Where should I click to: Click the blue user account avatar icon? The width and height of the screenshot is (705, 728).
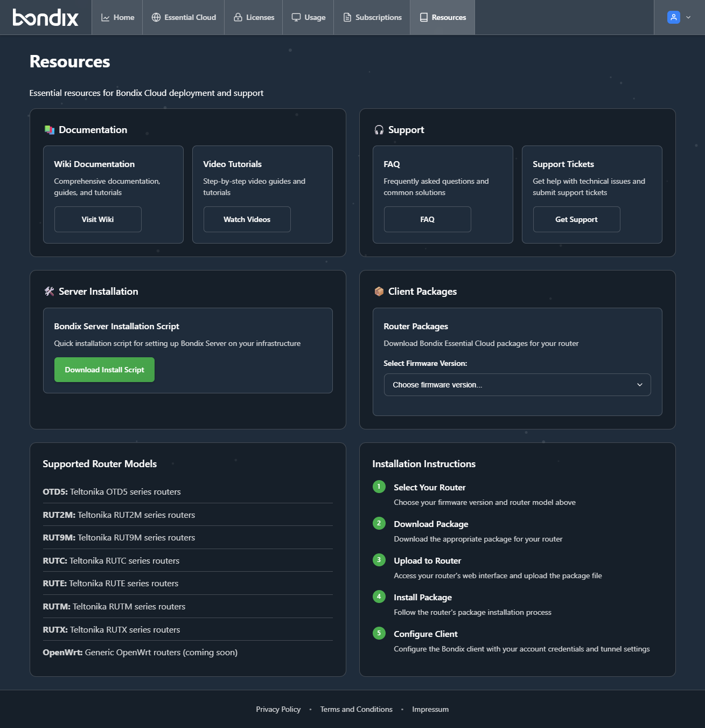click(x=673, y=17)
